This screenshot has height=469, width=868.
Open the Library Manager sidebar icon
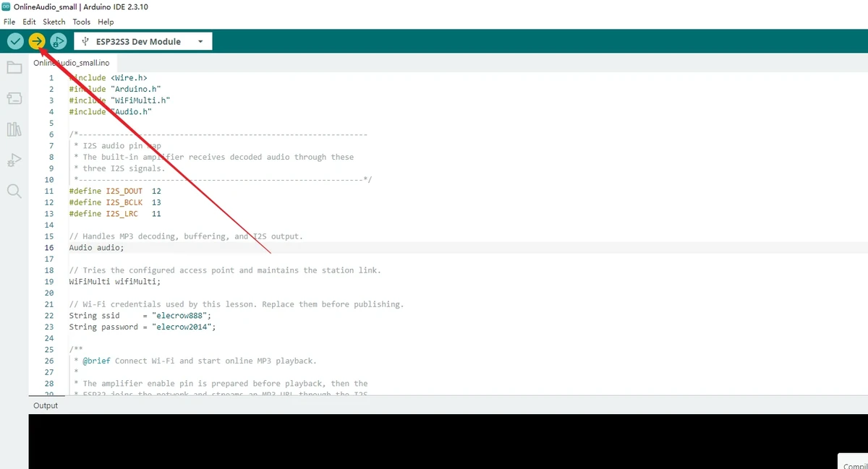point(14,129)
